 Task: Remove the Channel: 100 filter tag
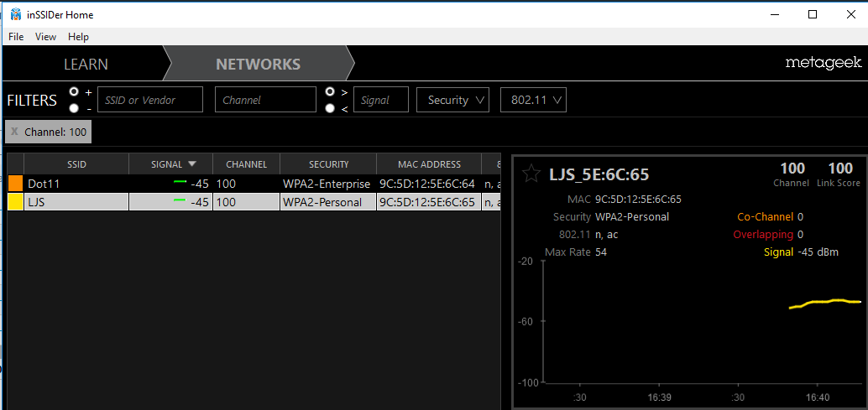(x=14, y=132)
